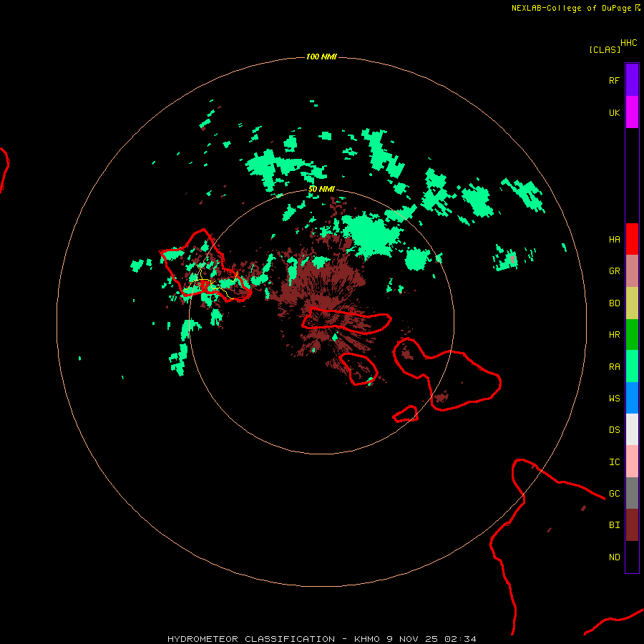Click the 9 NOV 25 date text

pyautogui.click(x=413, y=639)
